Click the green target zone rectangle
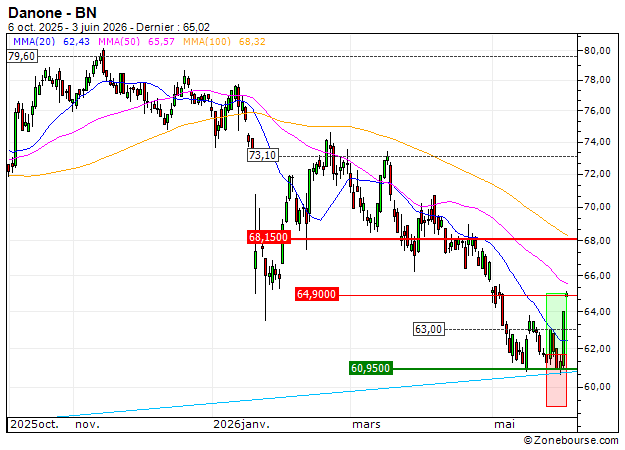 [556, 323]
